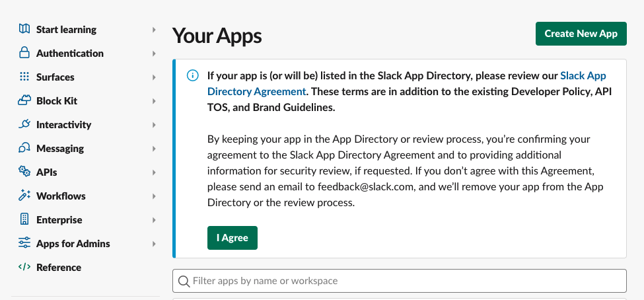Select the Apps for Admins menu item
Screen dimensions: 644x300
click(x=73, y=244)
